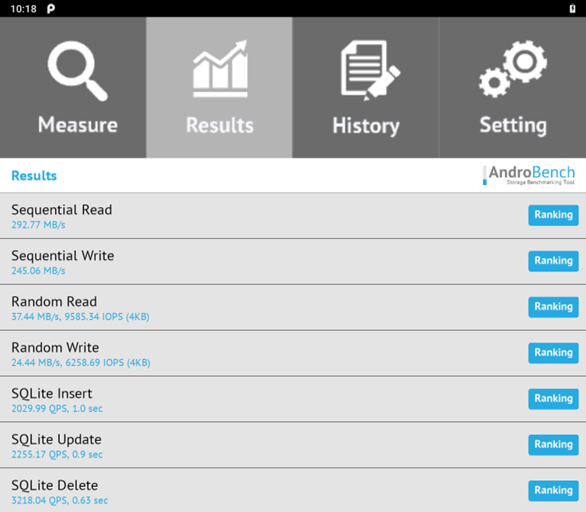
Task: View Ranking for Sequential Write
Action: coord(553,261)
